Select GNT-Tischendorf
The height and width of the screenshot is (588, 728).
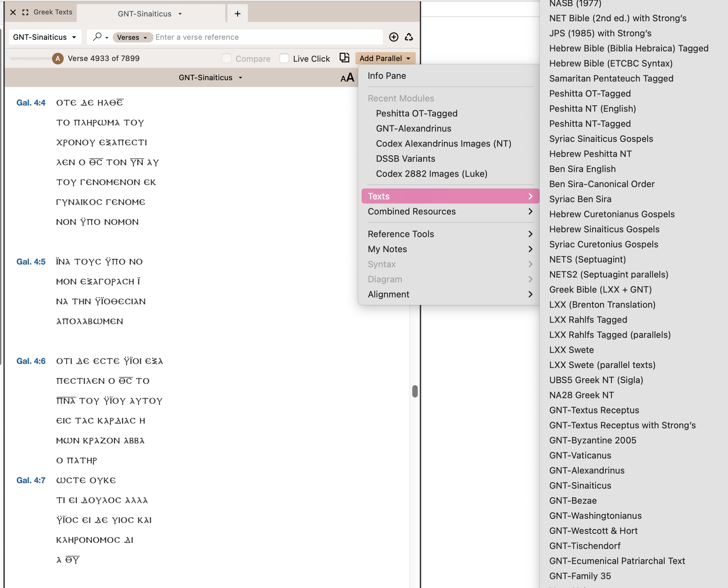tap(585, 546)
